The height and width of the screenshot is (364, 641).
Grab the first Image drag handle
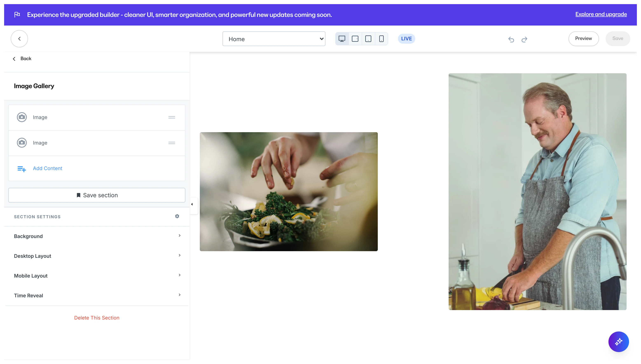tap(172, 117)
